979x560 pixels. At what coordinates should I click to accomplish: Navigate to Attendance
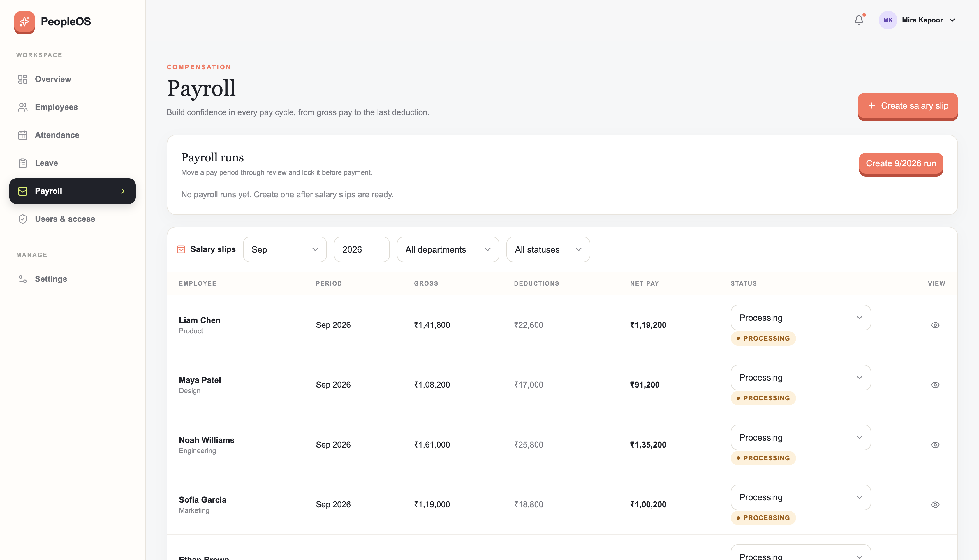(72, 135)
